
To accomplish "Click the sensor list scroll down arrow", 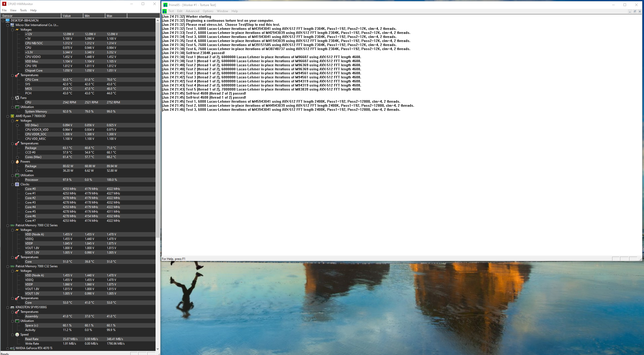I will 158,349.
